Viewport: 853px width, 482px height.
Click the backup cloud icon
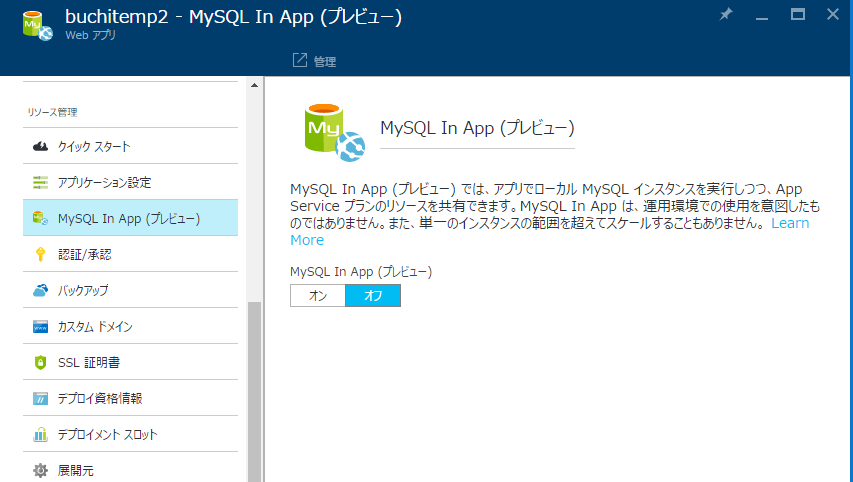click(x=40, y=290)
